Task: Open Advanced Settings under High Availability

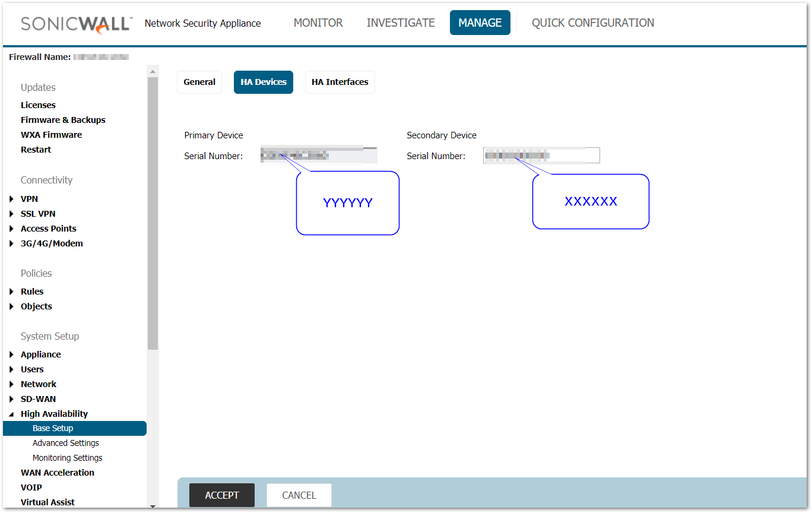Action: point(66,443)
